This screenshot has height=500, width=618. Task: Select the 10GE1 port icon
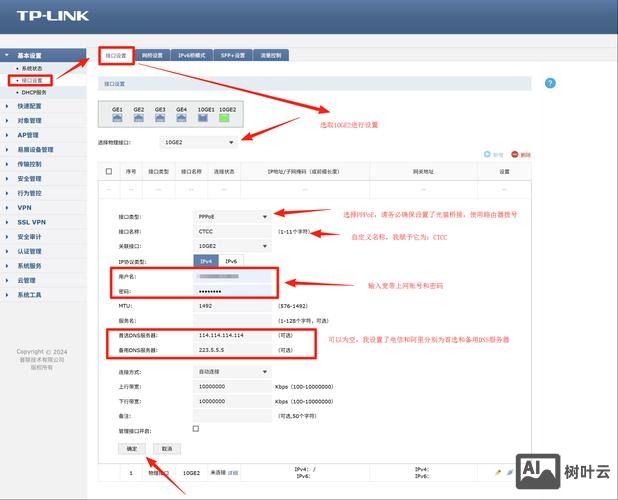pyautogui.click(x=205, y=119)
